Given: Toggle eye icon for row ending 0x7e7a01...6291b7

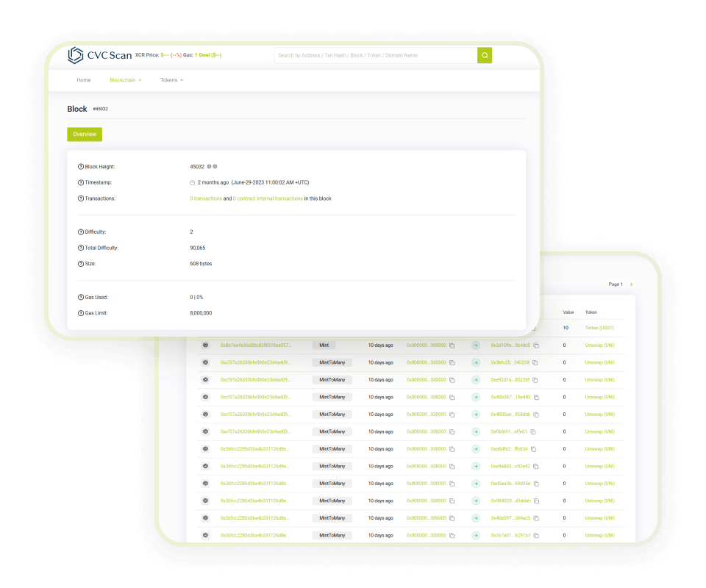Looking at the screenshot, I should click(x=206, y=535).
